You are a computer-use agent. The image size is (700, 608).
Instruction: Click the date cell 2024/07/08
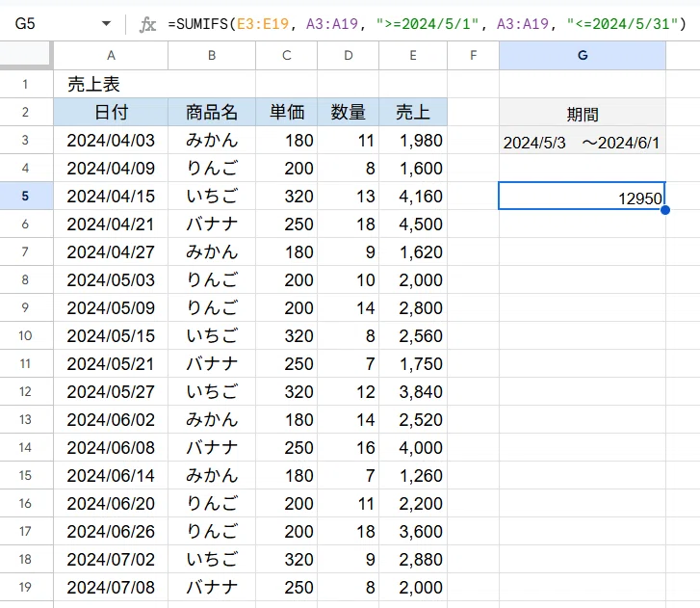point(111,587)
